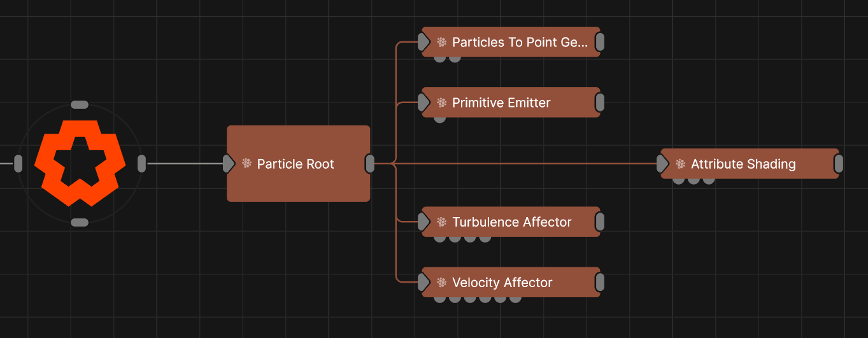Click the root node's top connector
The height and width of the screenshot is (338, 868).
[80, 104]
